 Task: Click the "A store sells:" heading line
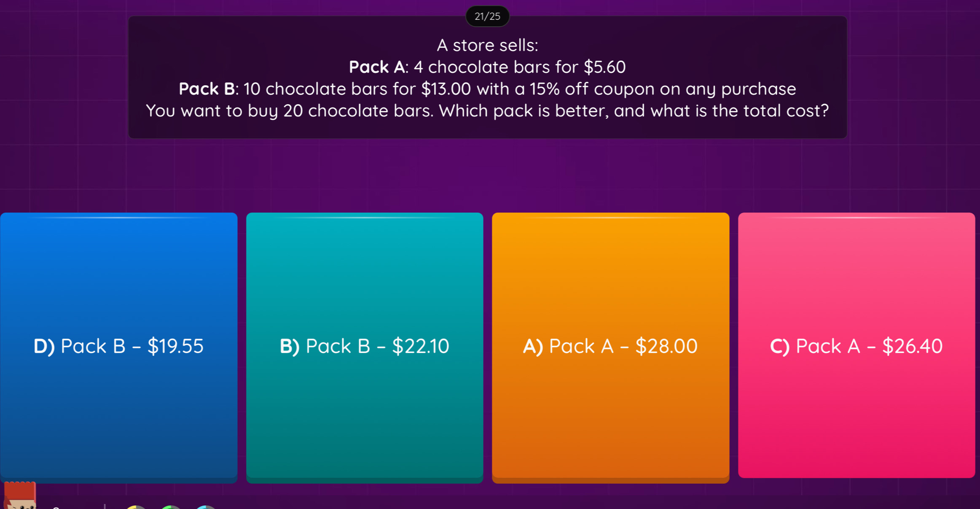(x=487, y=45)
